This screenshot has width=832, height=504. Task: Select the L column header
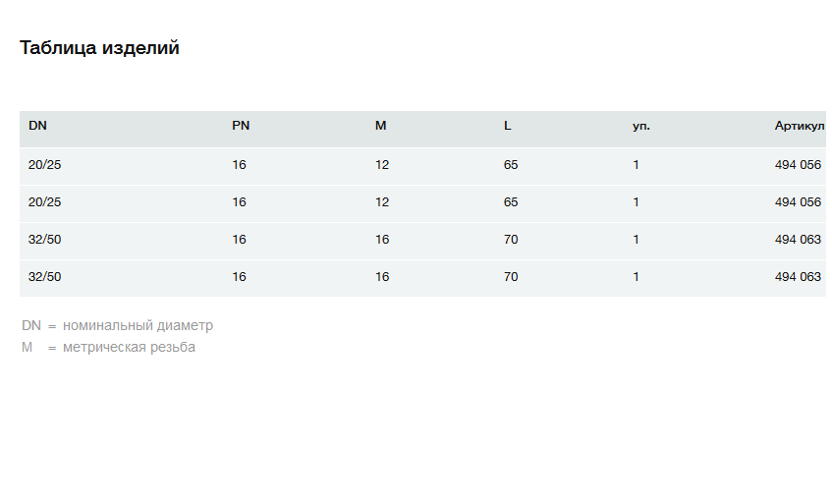(508, 127)
